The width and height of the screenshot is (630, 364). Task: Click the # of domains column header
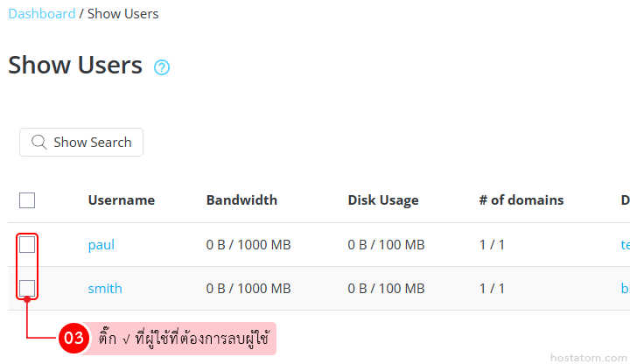point(521,200)
